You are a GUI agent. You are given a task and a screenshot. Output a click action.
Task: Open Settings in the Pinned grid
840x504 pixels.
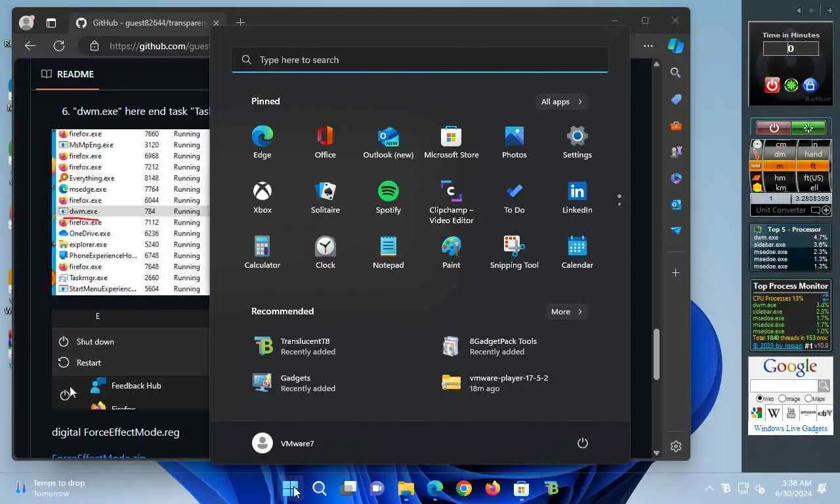577,142
